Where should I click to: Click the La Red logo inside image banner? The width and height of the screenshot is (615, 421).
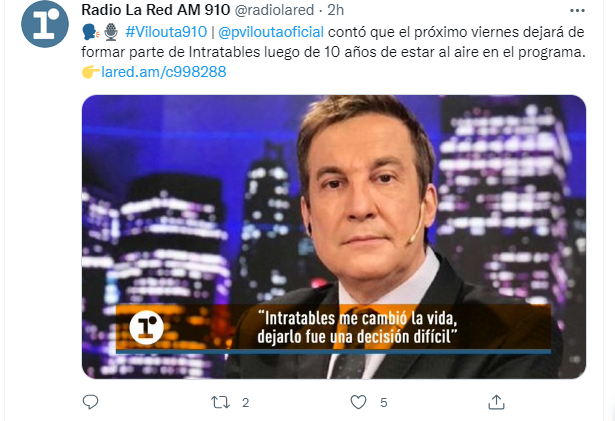pyautogui.click(x=146, y=327)
